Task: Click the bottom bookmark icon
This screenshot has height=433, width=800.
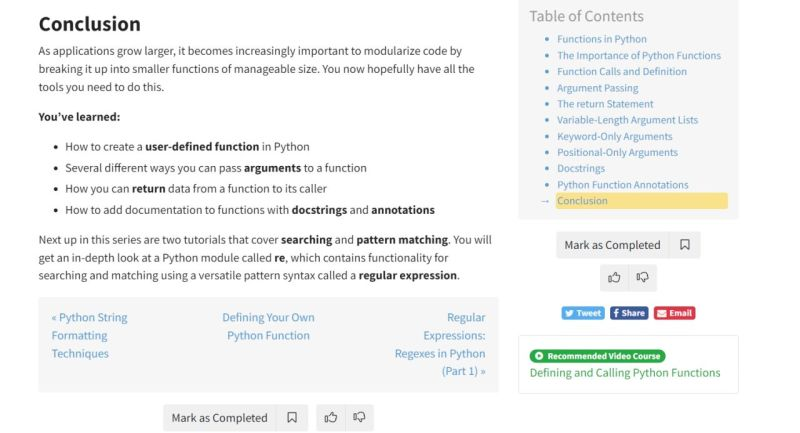Action: (292, 418)
